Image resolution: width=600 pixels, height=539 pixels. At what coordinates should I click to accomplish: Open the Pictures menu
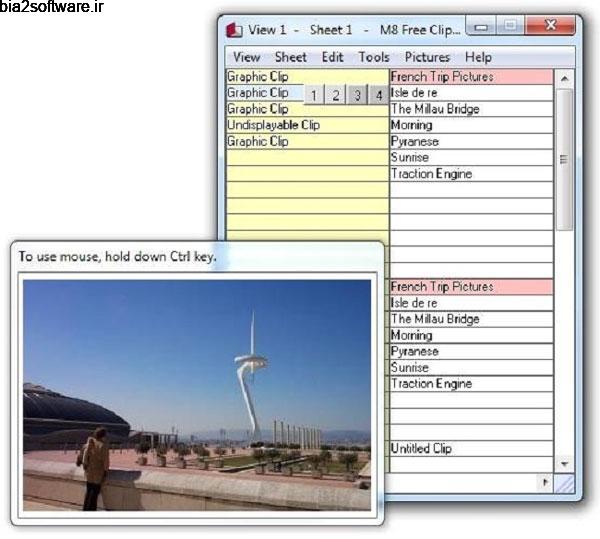427,57
